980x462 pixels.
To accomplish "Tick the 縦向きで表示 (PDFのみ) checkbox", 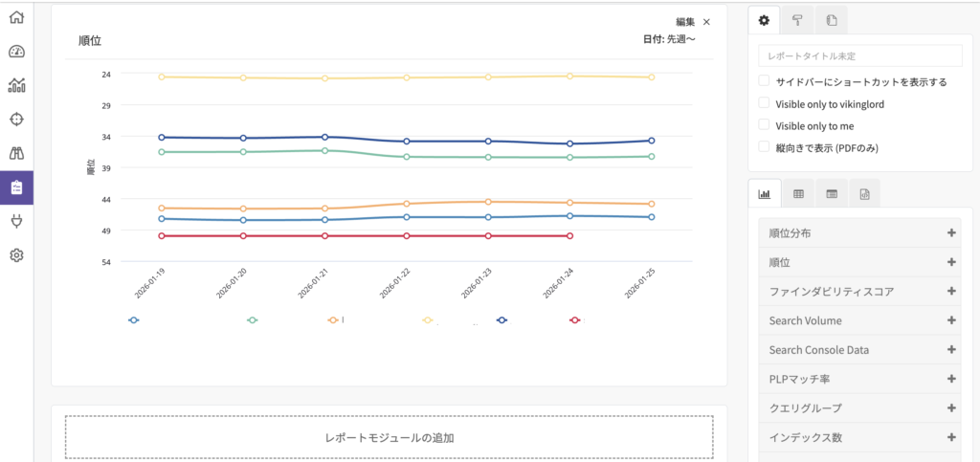I will pos(764,147).
